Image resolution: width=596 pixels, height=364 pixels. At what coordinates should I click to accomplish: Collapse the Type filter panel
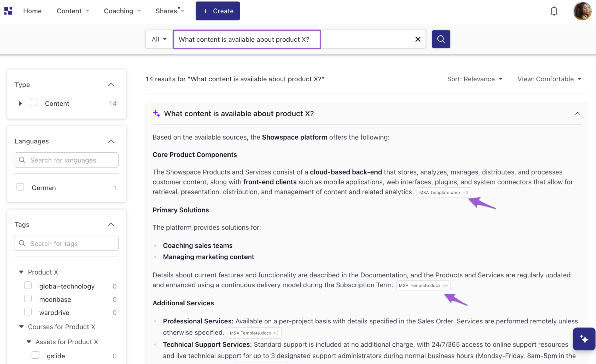[x=111, y=85]
